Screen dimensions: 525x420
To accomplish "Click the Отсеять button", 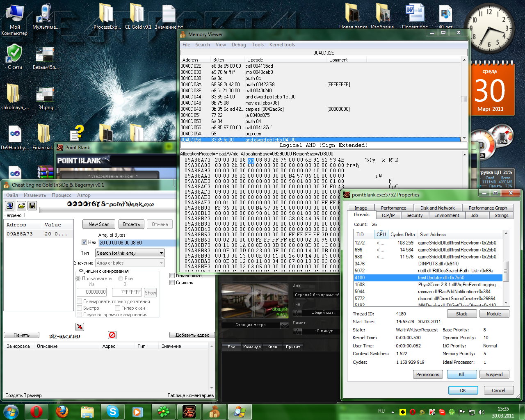I will 131,224.
